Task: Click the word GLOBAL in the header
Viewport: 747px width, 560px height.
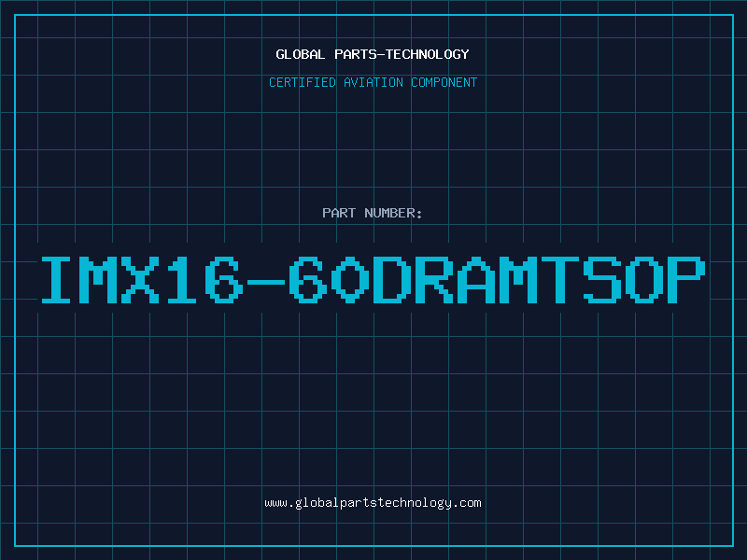Action: [x=301, y=54]
